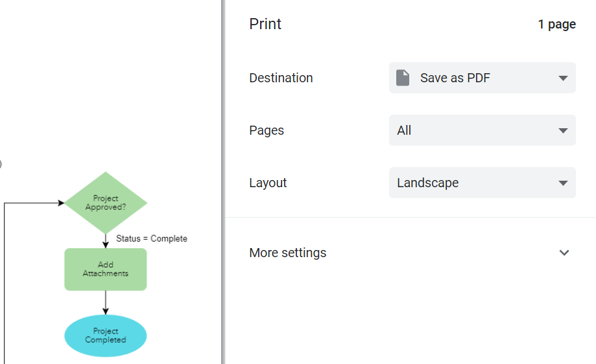Click the More settings chevron icon

tap(564, 253)
